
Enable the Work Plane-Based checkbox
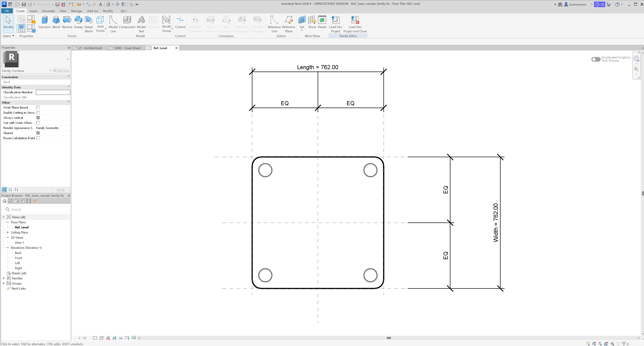click(38, 108)
